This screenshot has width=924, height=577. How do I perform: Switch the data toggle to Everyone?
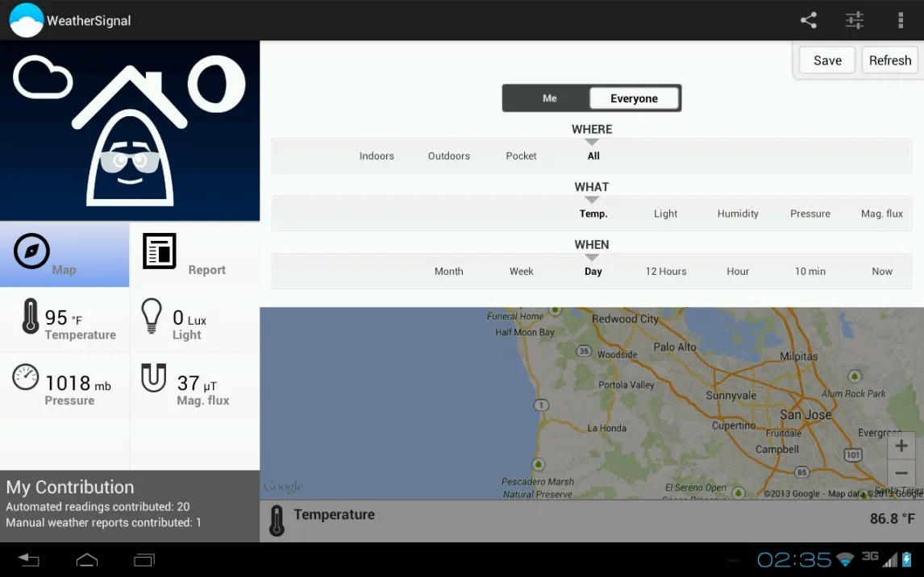coord(634,98)
